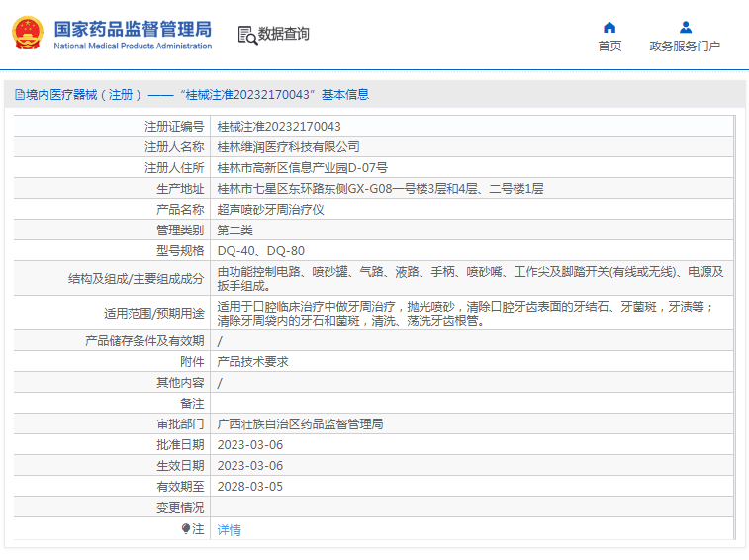The image size is (749, 560).
Task: Select approval date 2023-03-06 in 批准日期 row
Action: (x=249, y=445)
